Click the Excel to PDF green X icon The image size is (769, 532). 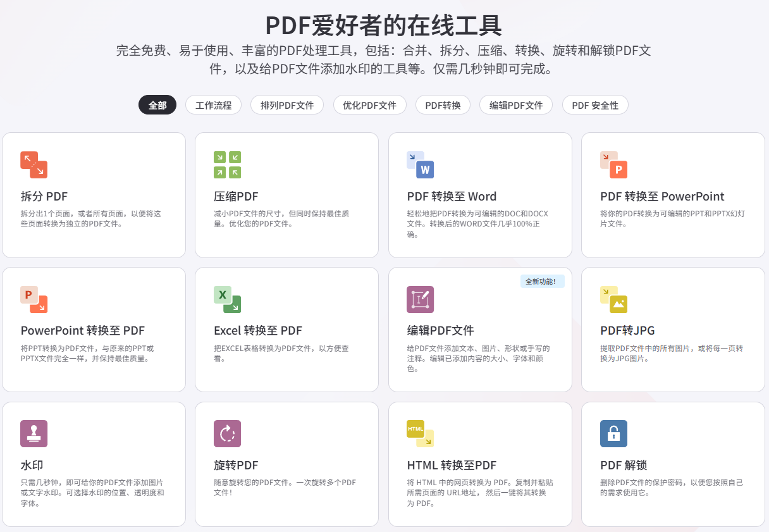(227, 299)
